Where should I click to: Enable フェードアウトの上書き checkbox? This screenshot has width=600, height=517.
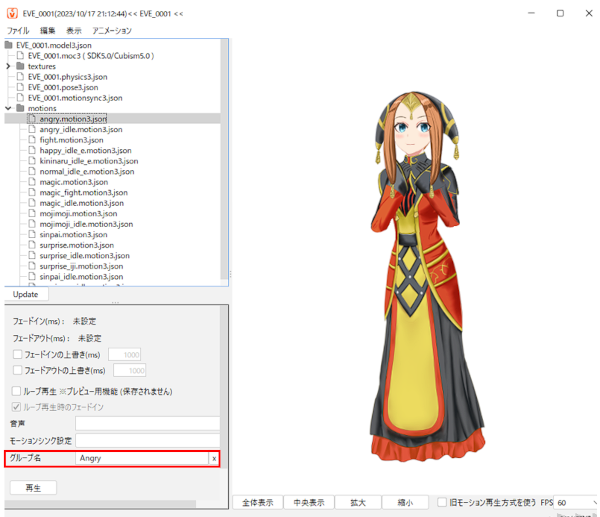coord(17,370)
